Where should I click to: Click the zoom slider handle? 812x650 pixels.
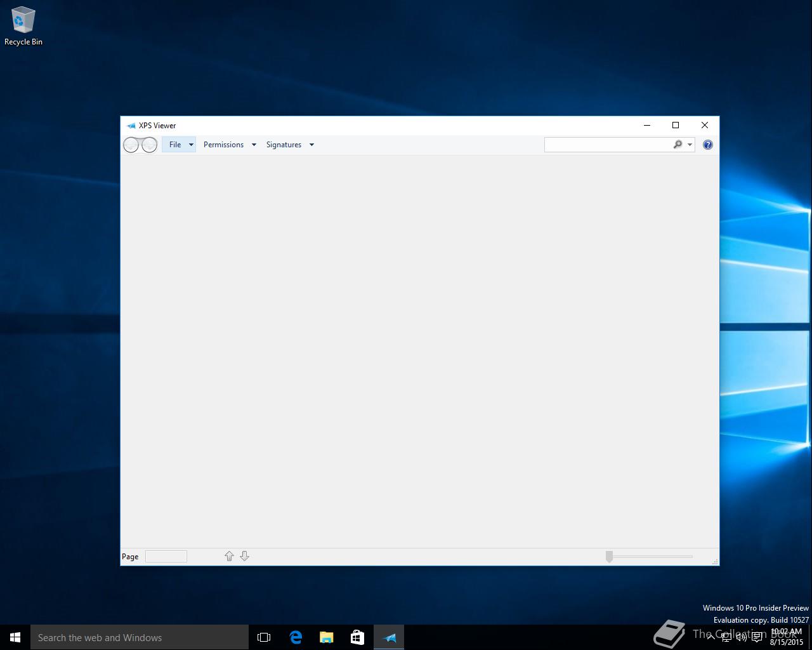click(x=609, y=557)
